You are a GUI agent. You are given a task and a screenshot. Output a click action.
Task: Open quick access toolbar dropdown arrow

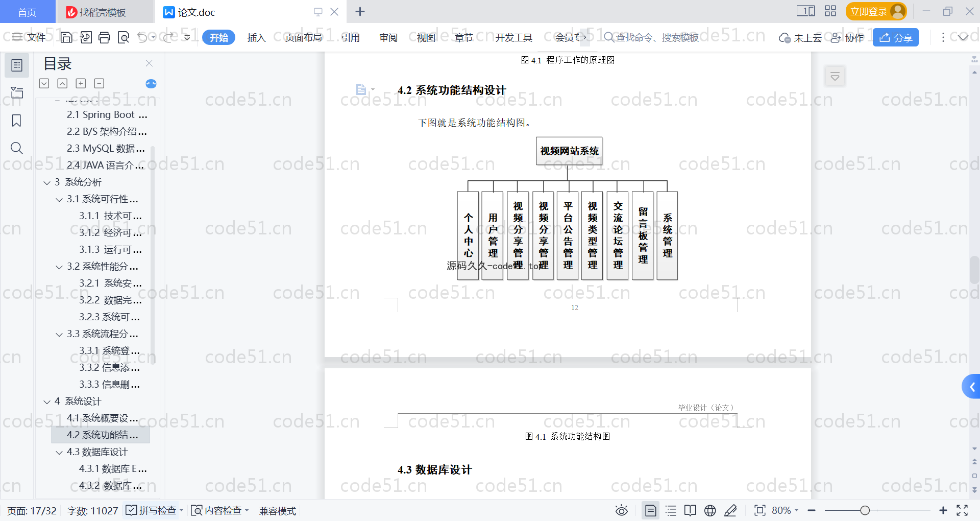click(187, 37)
